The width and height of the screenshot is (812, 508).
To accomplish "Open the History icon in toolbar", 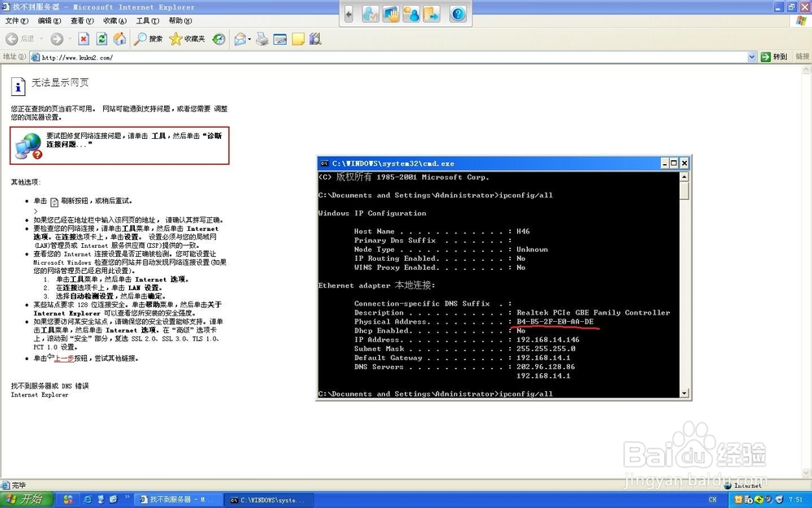I will click(219, 39).
